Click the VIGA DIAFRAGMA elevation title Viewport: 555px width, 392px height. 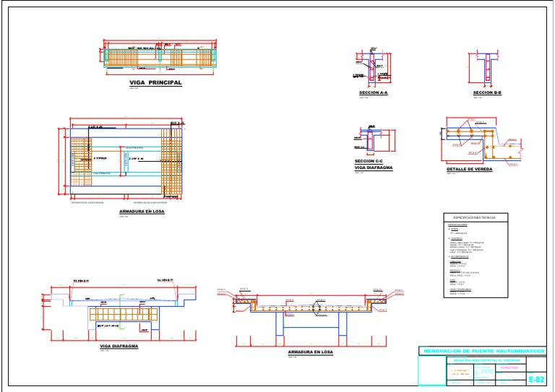pyautogui.click(x=119, y=347)
